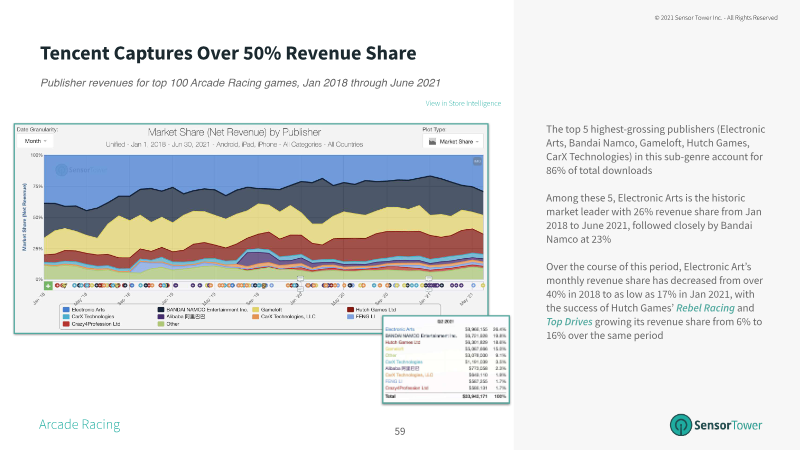The height and width of the screenshot is (450, 800).
Task: Open the View in Store Intelligence link
Action: pos(463,103)
